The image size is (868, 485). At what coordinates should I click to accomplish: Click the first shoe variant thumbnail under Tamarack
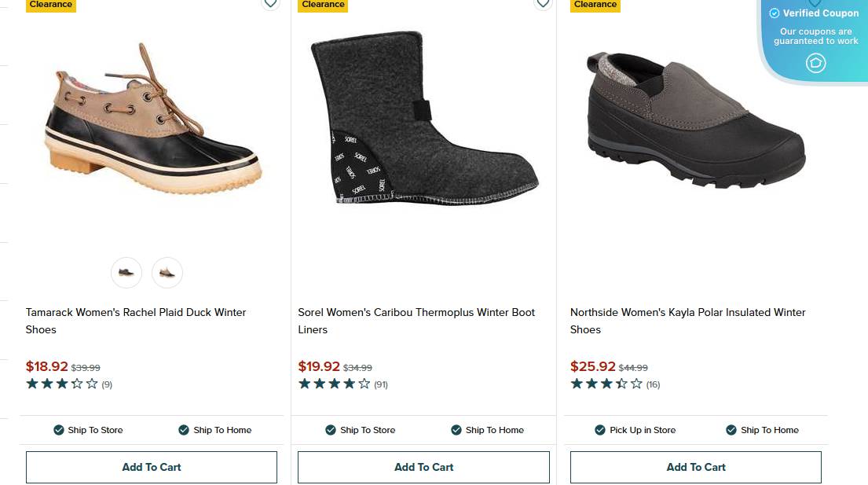(x=126, y=273)
